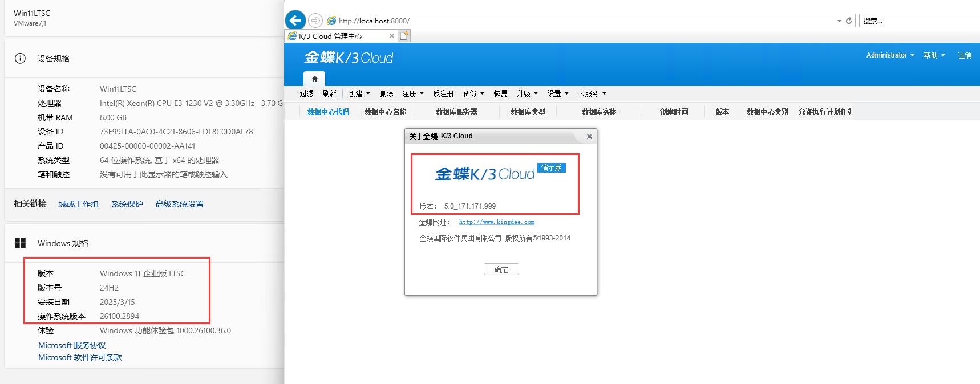Click 恢复 in the toolbar
The width and height of the screenshot is (980, 384).
tap(500, 93)
